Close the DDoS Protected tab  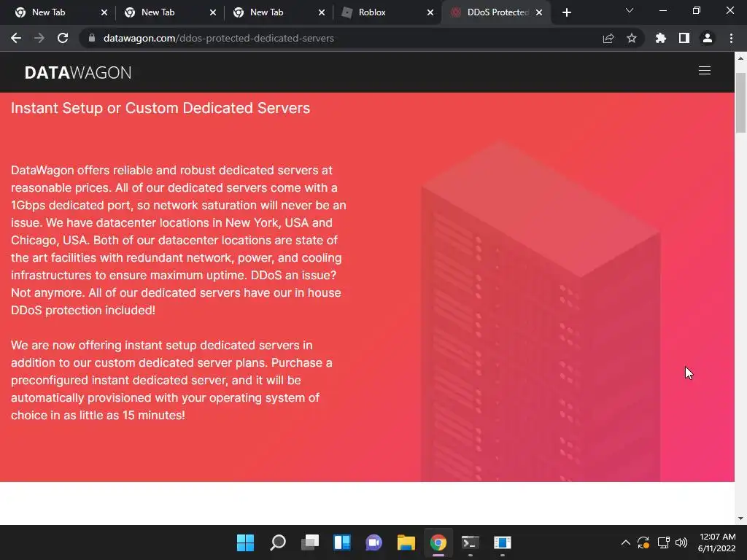point(539,12)
